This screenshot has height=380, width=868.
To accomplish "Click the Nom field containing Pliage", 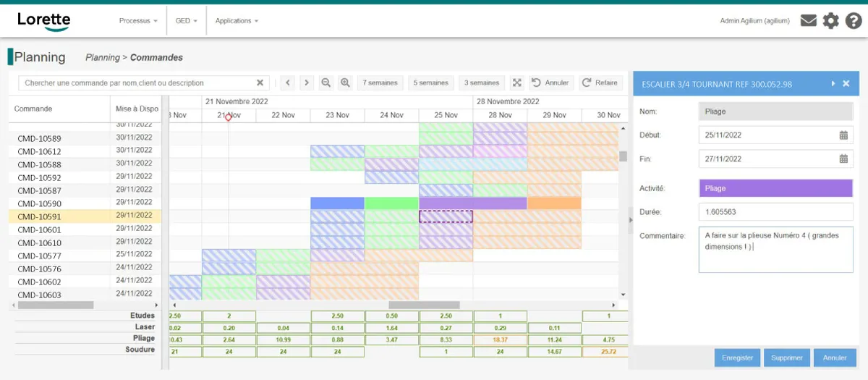I will tap(776, 111).
